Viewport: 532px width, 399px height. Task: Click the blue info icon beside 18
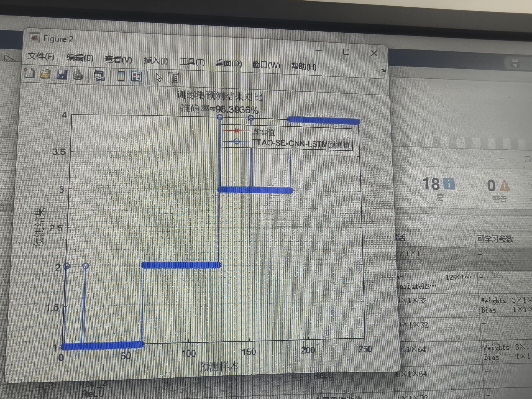tap(449, 184)
